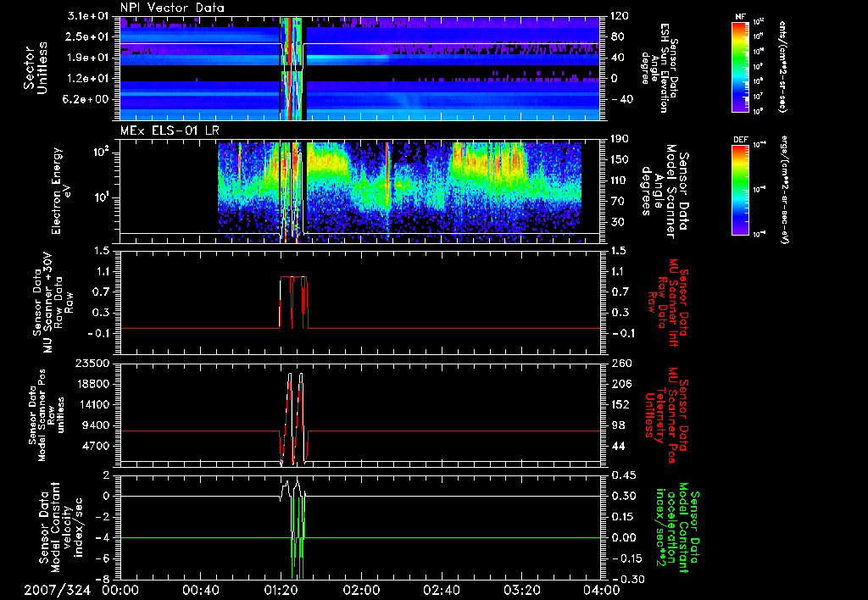The height and width of the screenshot is (600, 868).
Task: Click the 206 telemetry position tick
Action: click(x=620, y=384)
